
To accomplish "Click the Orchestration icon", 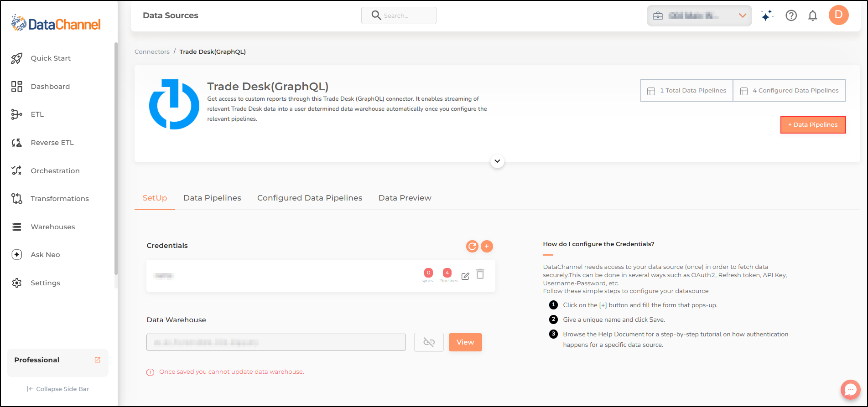I will pyautogui.click(x=17, y=171).
